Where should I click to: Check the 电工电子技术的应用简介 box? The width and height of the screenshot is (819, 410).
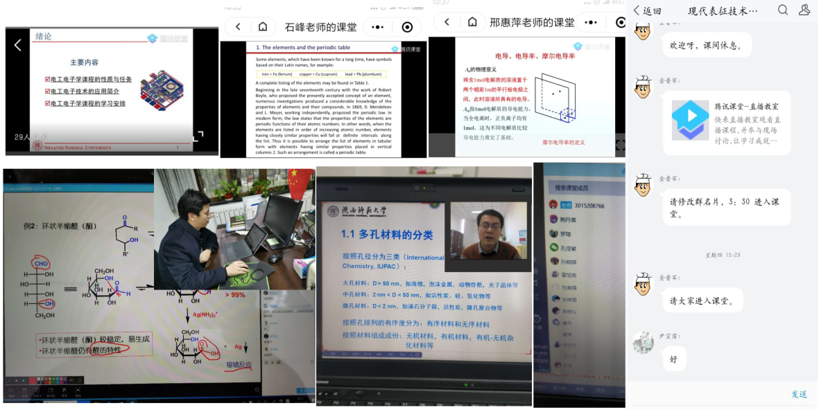pyautogui.click(x=48, y=91)
